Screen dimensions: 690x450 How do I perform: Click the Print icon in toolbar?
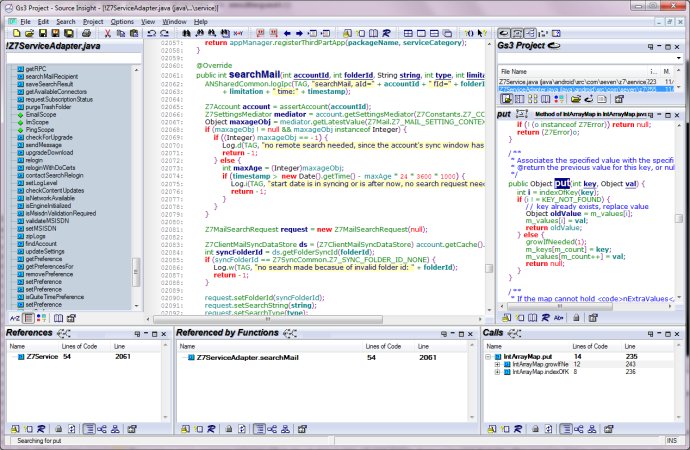point(86,33)
